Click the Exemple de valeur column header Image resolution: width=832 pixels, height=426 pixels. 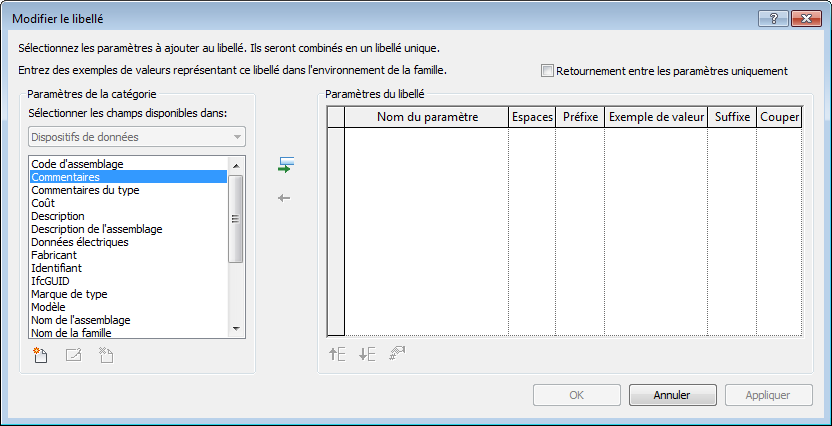point(656,117)
